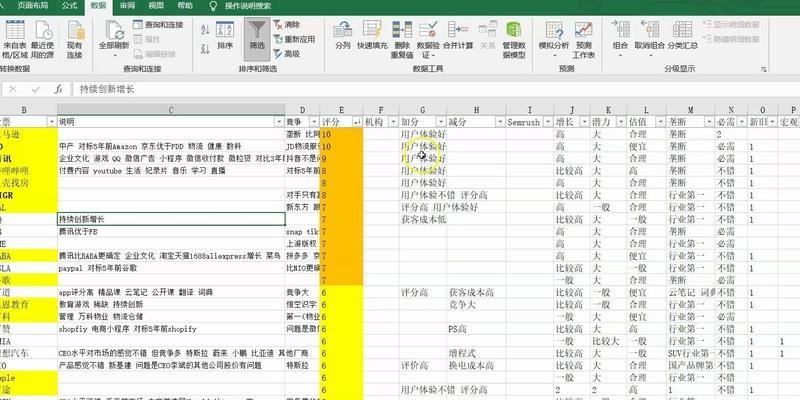Click the formula bar cancel X button

pos(13,89)
